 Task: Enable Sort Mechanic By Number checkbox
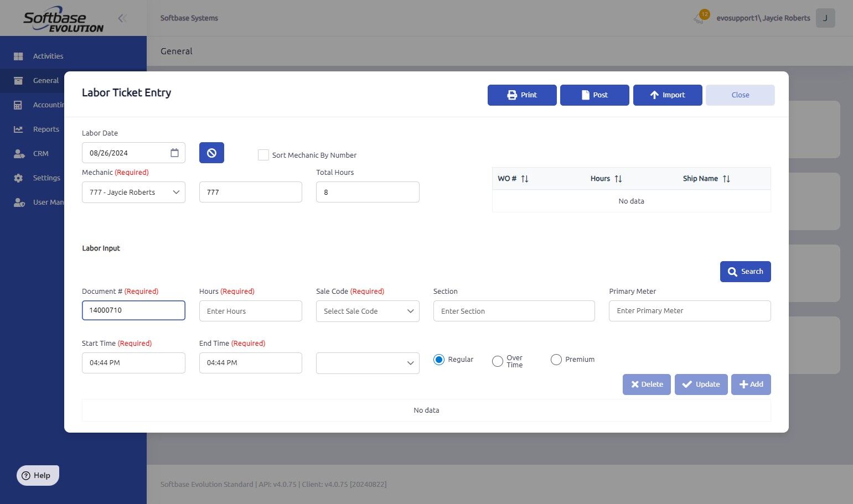coord(263,155)
